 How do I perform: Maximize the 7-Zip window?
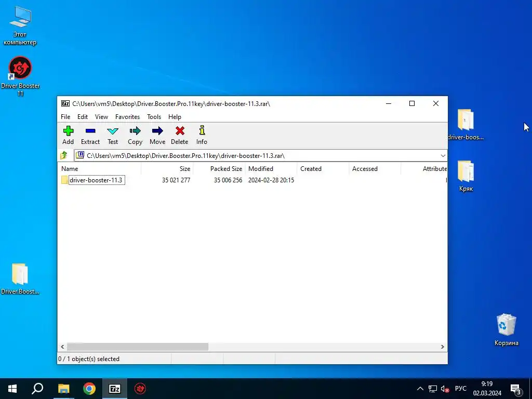(412, 103)
